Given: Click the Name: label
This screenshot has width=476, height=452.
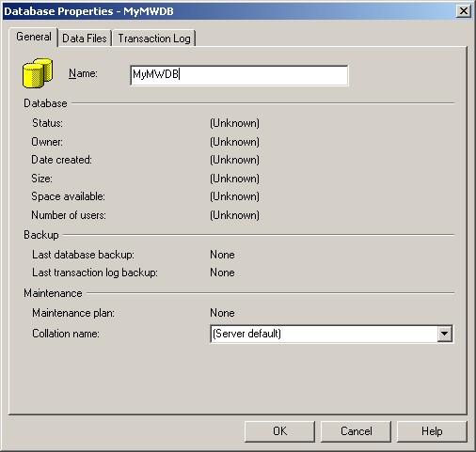Looking at the screenshot, I should click(83, 73).
